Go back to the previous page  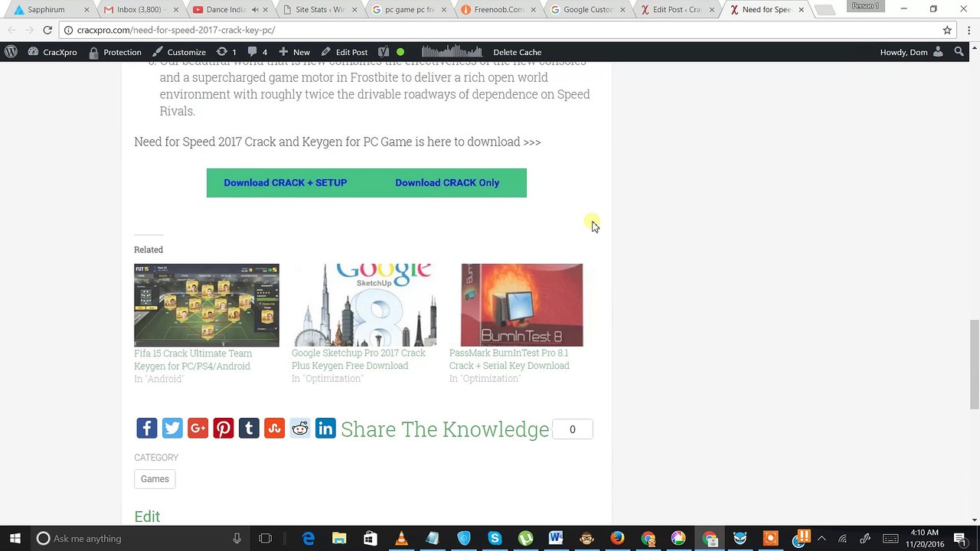(12, 30)
